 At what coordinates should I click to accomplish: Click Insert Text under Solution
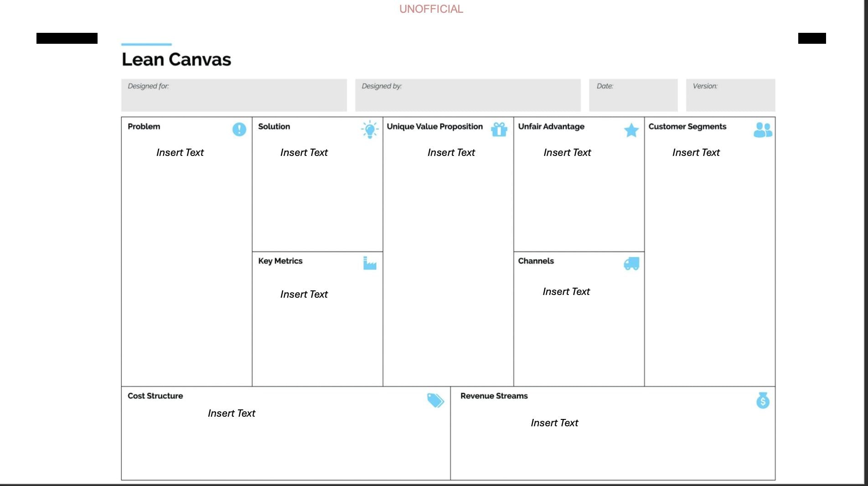click(x=304, y=152)
